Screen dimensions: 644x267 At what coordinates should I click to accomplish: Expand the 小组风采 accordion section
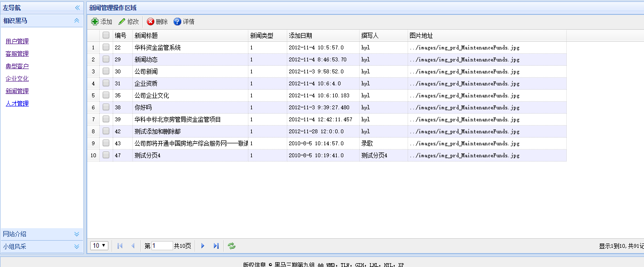pyautogui.click(x=76, y=246)
